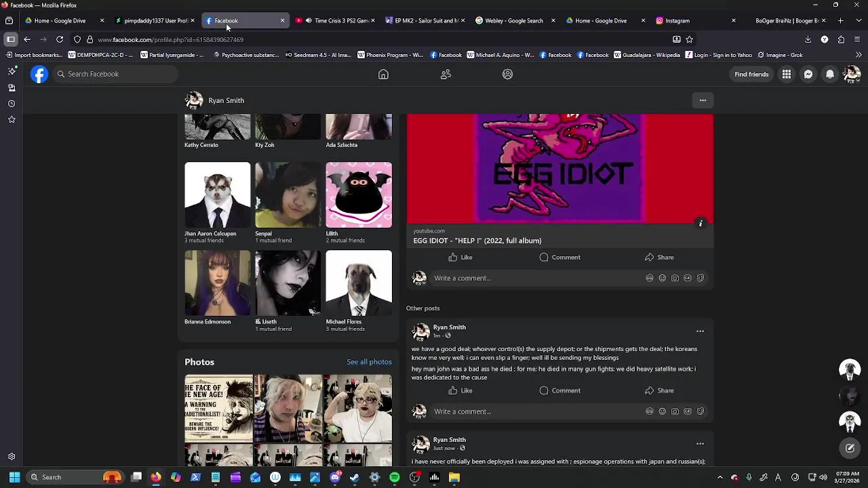Click Ryan Smith name on first other post
The height and width of the screenshot is (488, 868).
pyautogui.click(x=450, y=327)
